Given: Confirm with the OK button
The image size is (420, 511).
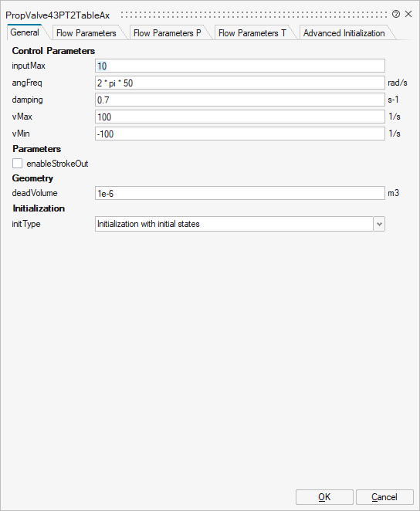Looking at the screenshot, I should point(324,497).
